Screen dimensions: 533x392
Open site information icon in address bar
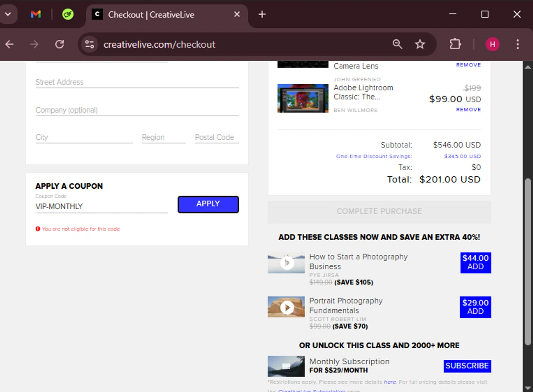[90, 44]
